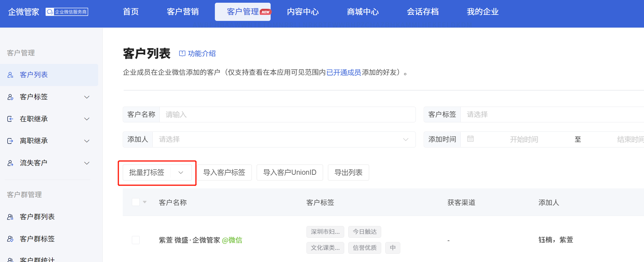Tick the select-all checkbox in table header
644x262 pixels.
136,202
